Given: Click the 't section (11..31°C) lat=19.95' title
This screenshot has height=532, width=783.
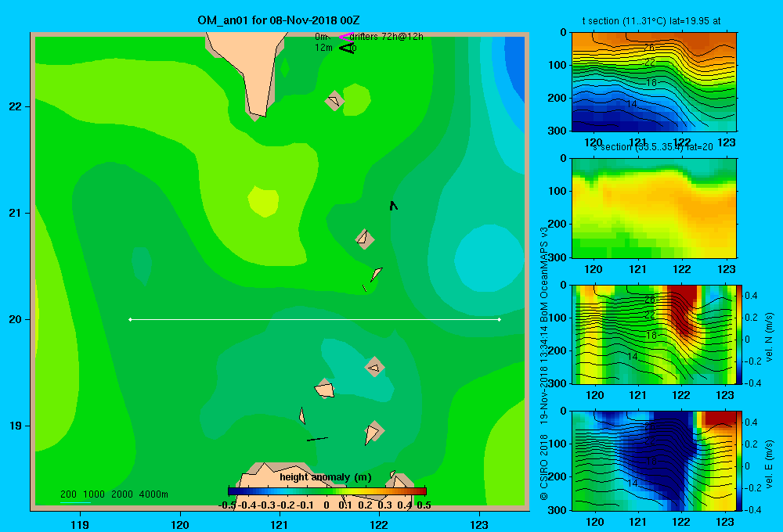Looking at the screenshot, I should 651,21.
